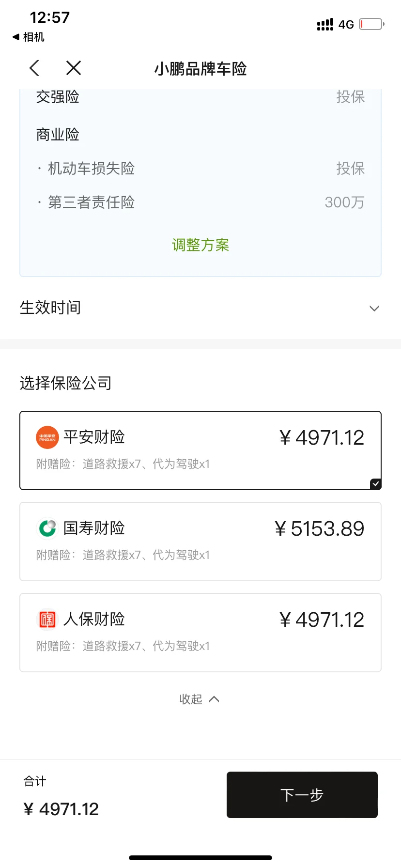Image resolution: width=401 pixels, height=868 pixels.
Task: Select 国寿财险 insurance option
Action: pos(200,542)
